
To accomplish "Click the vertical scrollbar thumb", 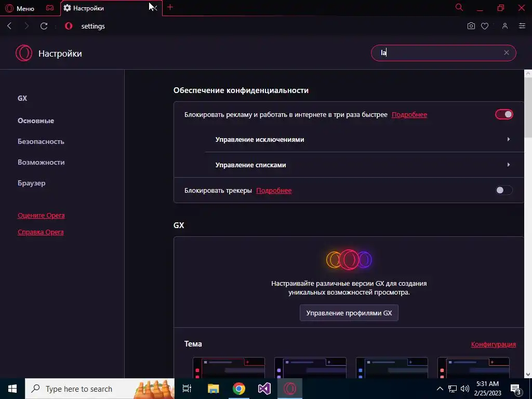I will pyautogui.click(x=528, y=107).
